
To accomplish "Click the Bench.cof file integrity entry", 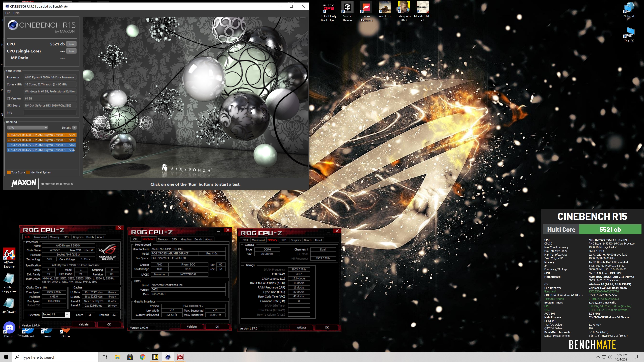I will pyautogui.click(x=550, y=292).
